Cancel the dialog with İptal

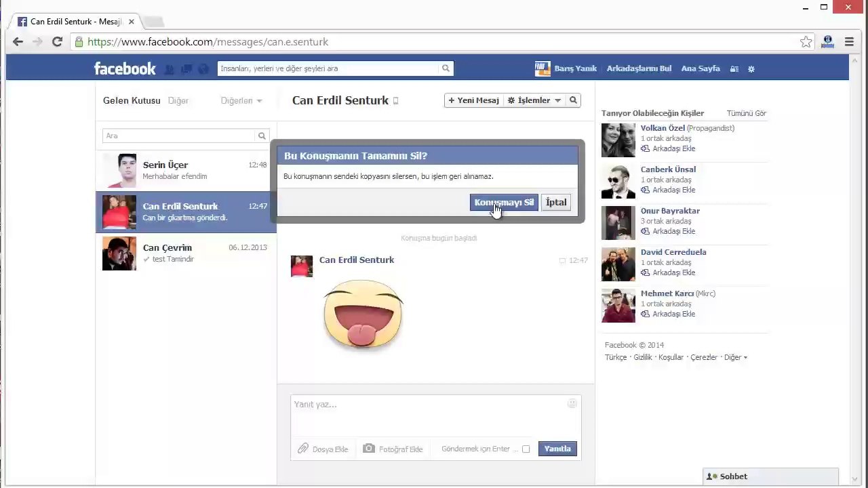(556, 202)
